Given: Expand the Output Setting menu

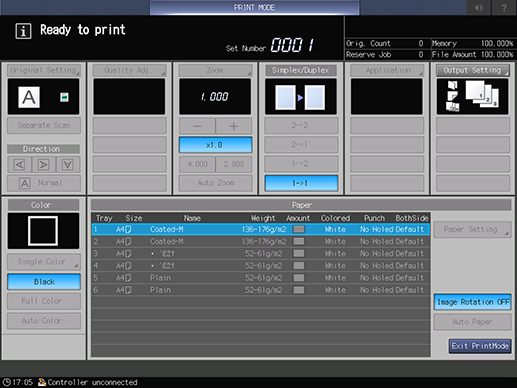Looking at the screenshot, I should click(x=472, y=70).
